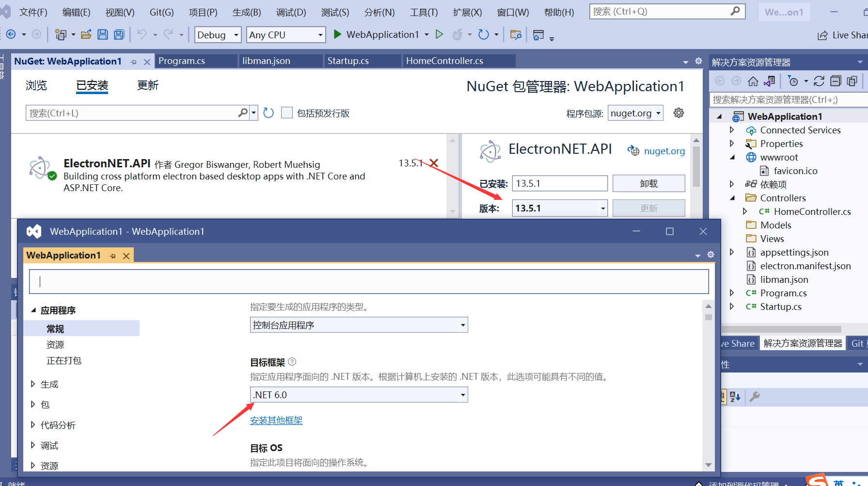Enable the 包括预发行版 checkbox
The image size is (868, 486).
287,113
